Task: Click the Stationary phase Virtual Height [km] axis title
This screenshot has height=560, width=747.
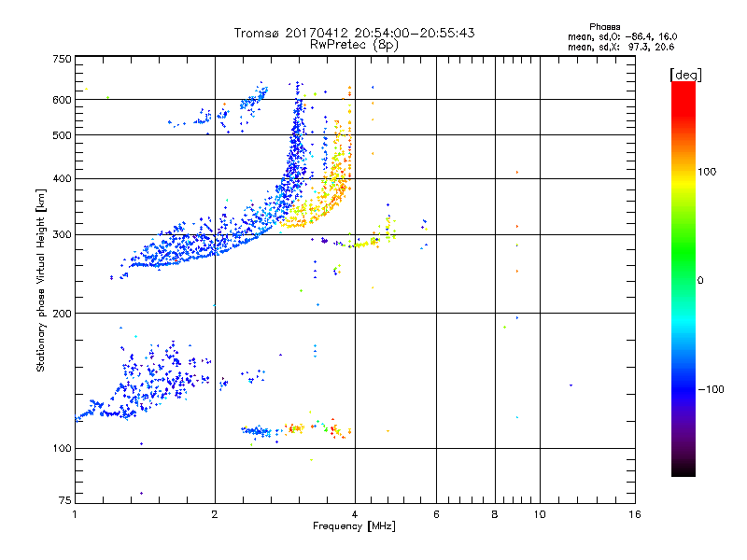Action: click(x=41, y=280)
